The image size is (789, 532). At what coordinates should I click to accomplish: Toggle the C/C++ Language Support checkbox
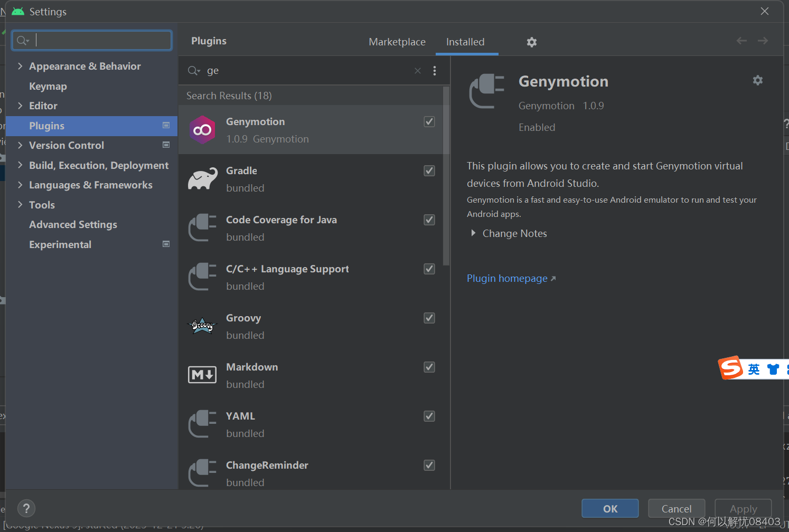[x=429, y=269]
